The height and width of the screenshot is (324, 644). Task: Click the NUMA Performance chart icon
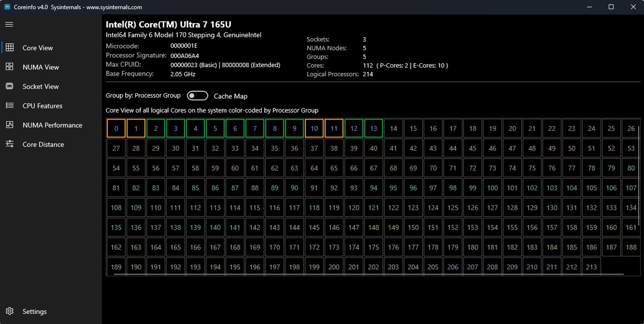[9, 125]
